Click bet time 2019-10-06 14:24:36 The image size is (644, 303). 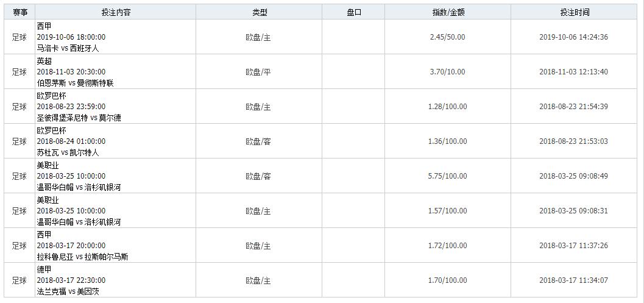(x=573, y=37)
